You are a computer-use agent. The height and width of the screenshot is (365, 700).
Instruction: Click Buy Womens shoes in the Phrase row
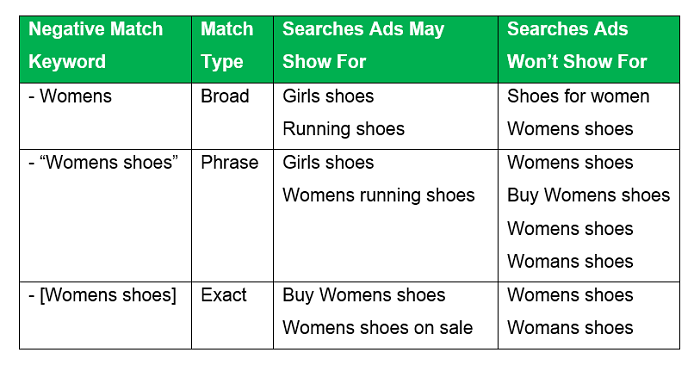click(x=588, y=195)
